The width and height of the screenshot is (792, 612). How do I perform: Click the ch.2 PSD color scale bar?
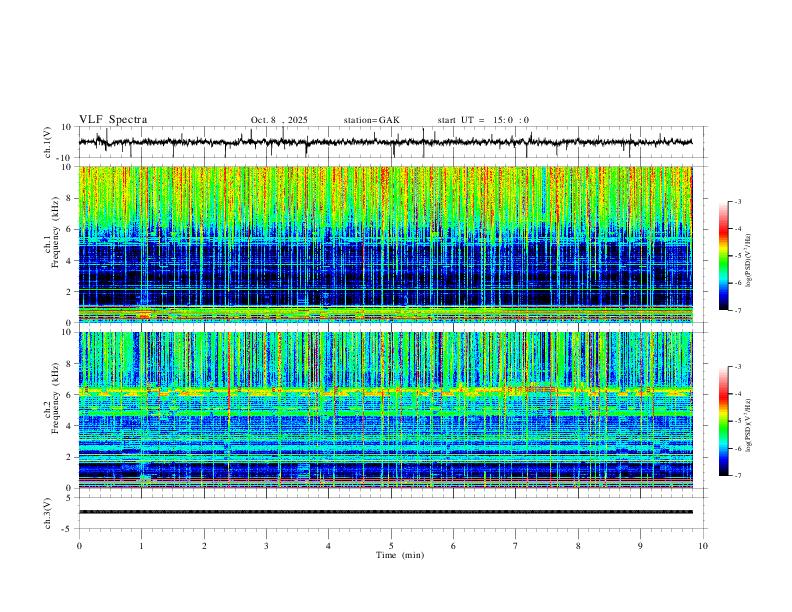click(724, 421)
